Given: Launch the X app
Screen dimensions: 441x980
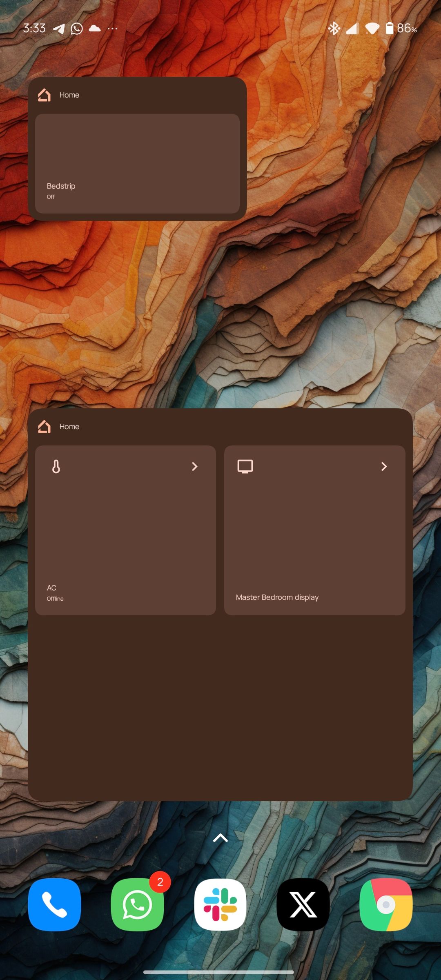Looking at the screenshot, I should click(x=303, y=904).
